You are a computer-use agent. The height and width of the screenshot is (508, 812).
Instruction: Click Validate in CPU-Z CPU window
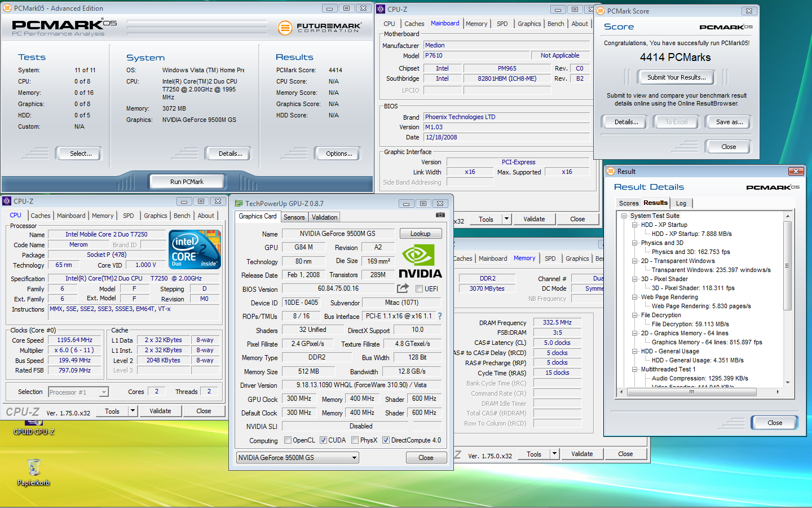(x=160, y=411)
